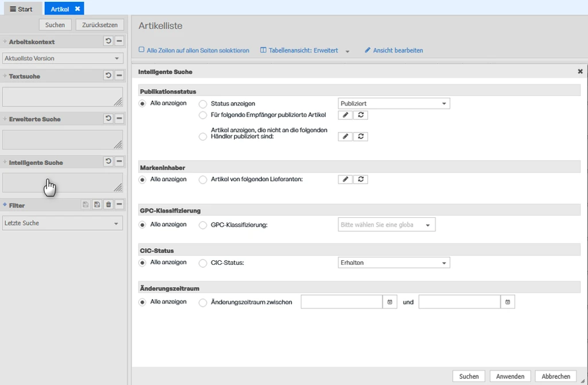Open Ansicht bearbeiten link
Viewport: 588px width, 385px height.
coord(394,50)
